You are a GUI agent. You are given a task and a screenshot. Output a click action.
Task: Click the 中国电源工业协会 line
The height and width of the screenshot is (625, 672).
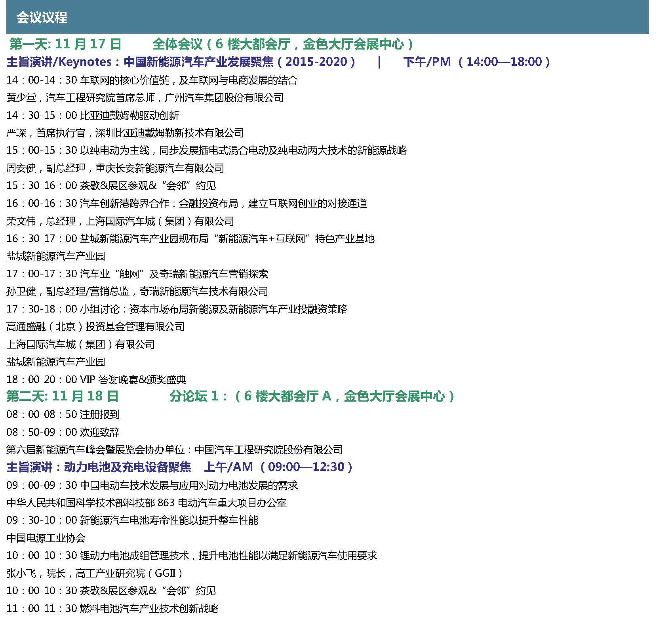46,537
